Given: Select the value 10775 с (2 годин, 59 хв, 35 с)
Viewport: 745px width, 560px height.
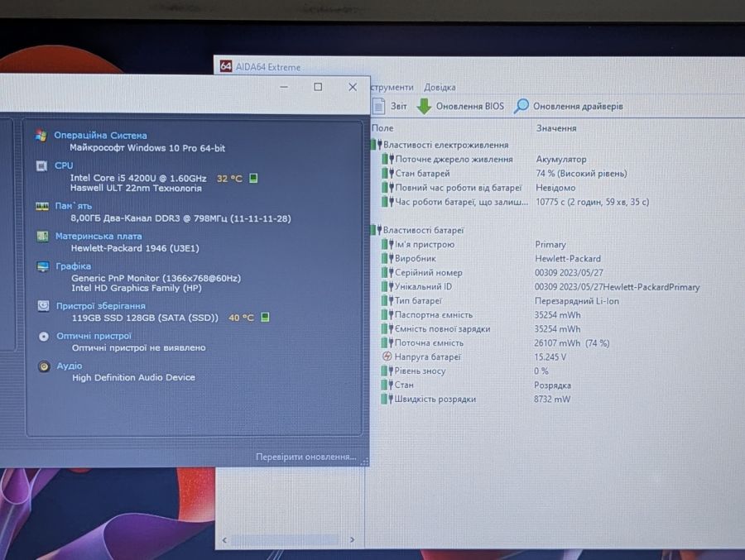Looking at the screenshot, I should [593, 202].
